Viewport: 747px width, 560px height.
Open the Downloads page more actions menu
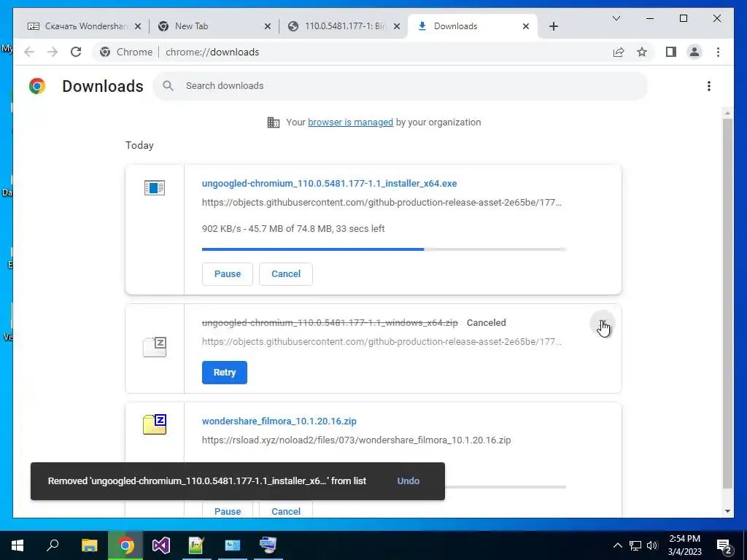point(709,86)
